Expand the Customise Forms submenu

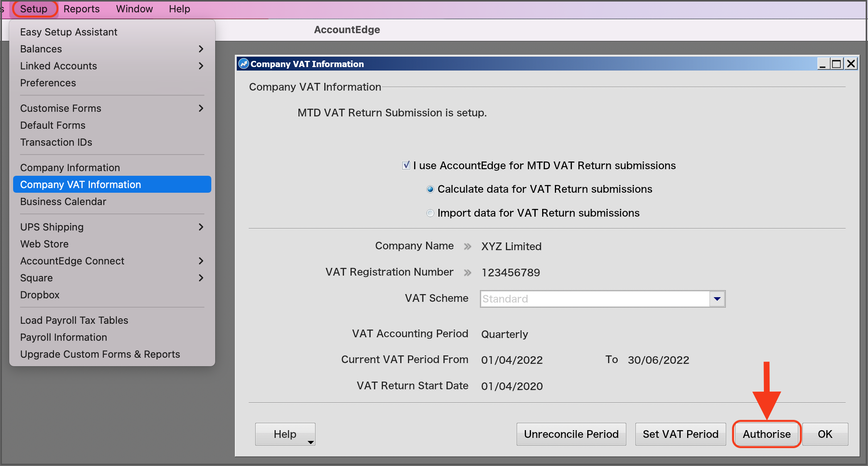[x=201, y=108]
